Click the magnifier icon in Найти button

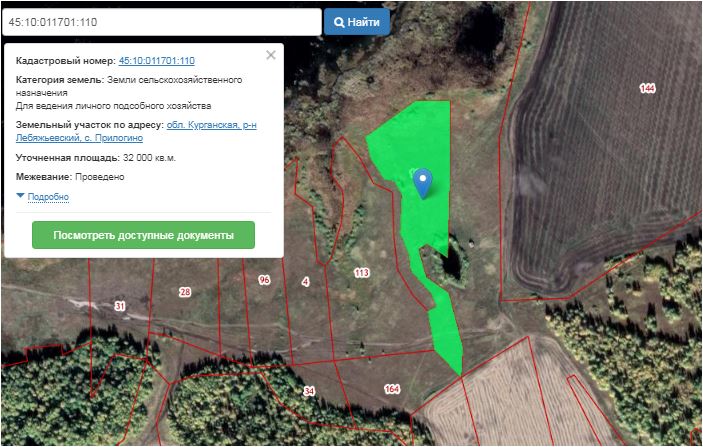[x=340, y=21]
